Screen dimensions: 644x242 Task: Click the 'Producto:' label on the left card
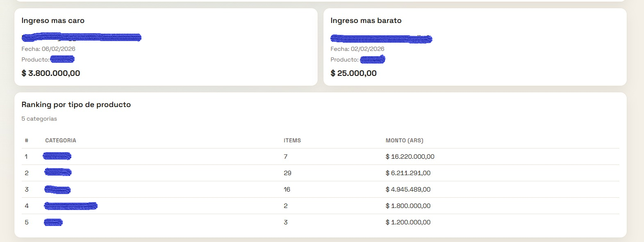35,59
